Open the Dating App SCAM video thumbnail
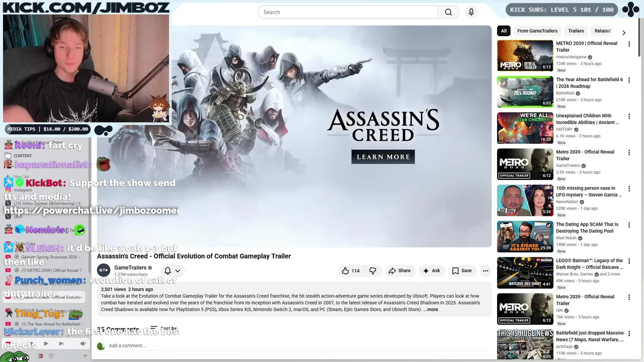644x362 pixels. [525, 237]
